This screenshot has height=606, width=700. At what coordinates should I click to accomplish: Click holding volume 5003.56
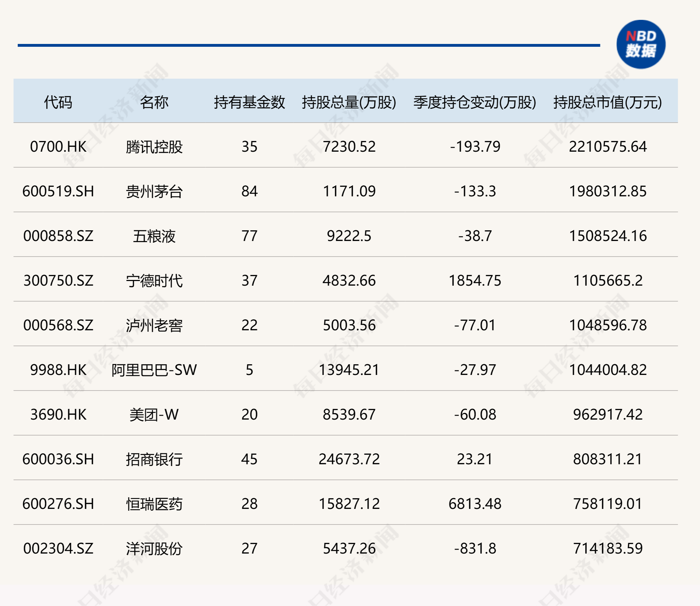click(x=349, y=325)
